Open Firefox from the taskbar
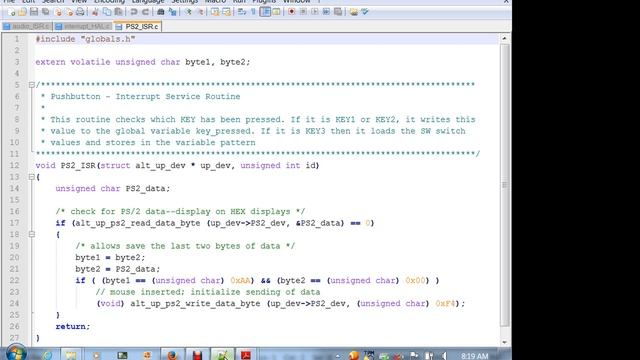 click(x=172, y=355)
